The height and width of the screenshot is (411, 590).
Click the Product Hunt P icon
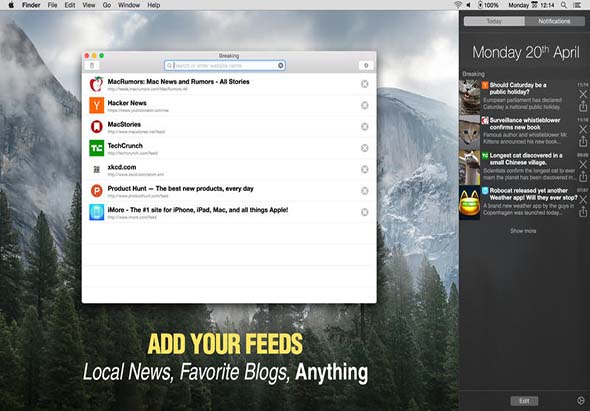coord(96,191)
